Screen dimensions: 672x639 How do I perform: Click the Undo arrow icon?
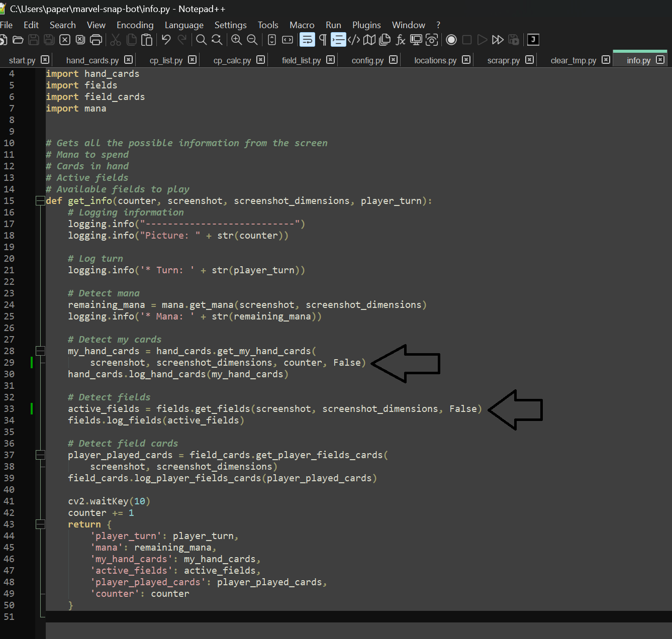[x=166, y=40]
